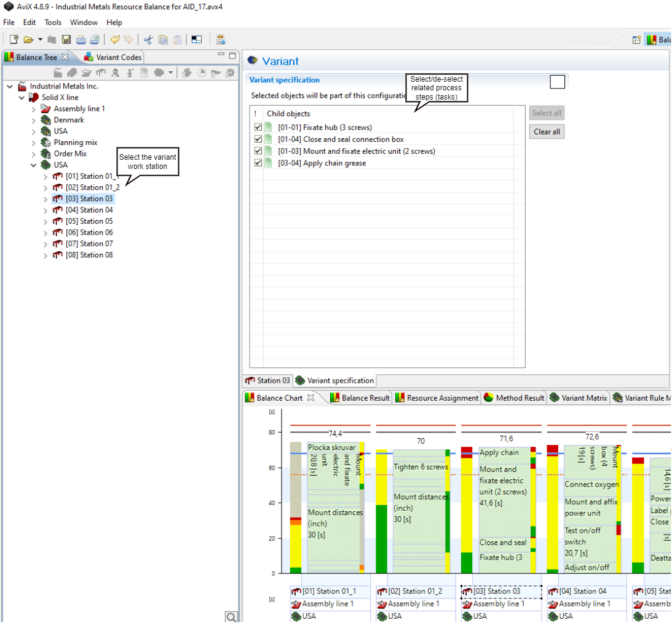Viewport: 672px width, 628px height.
Task: Click the Cut scissors icon
Action: 148,40
